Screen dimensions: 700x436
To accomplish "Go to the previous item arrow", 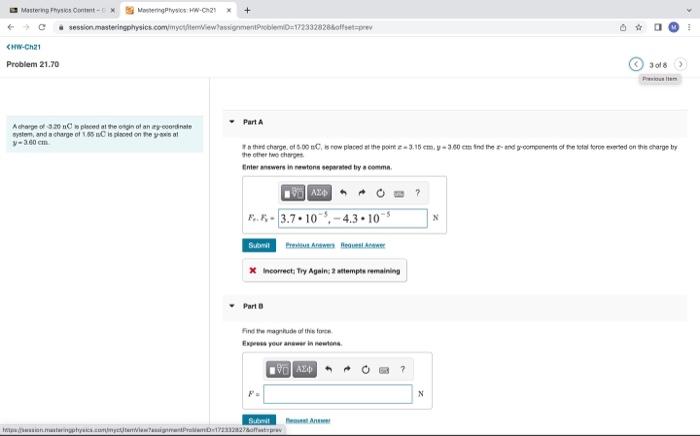I will [636, 64].
